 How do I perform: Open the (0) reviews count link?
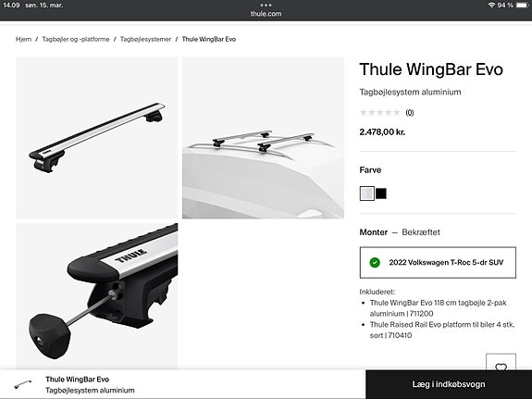click(x=410, y=113)
